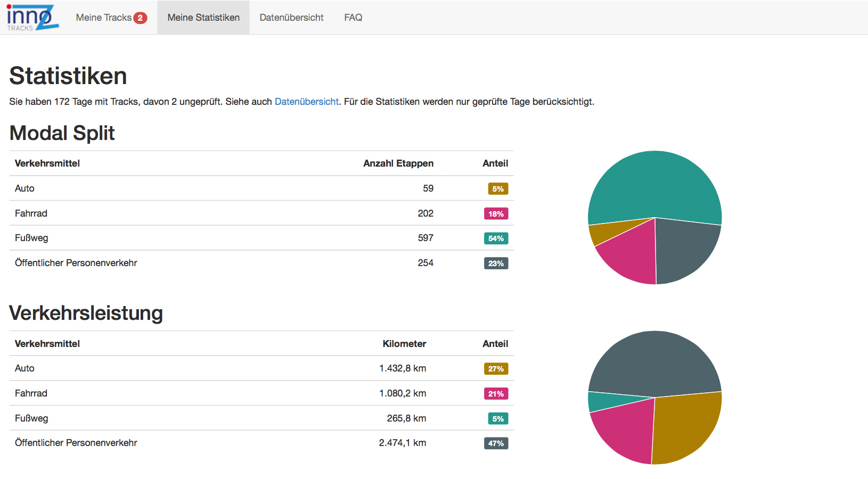Click the Statistiken page heading
868x479 pixels.
pos(68,76)
